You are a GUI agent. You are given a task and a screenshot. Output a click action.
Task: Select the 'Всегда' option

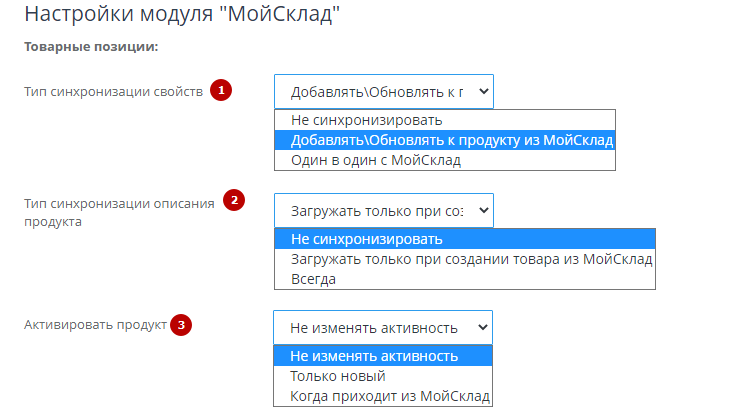pos(465,279)
